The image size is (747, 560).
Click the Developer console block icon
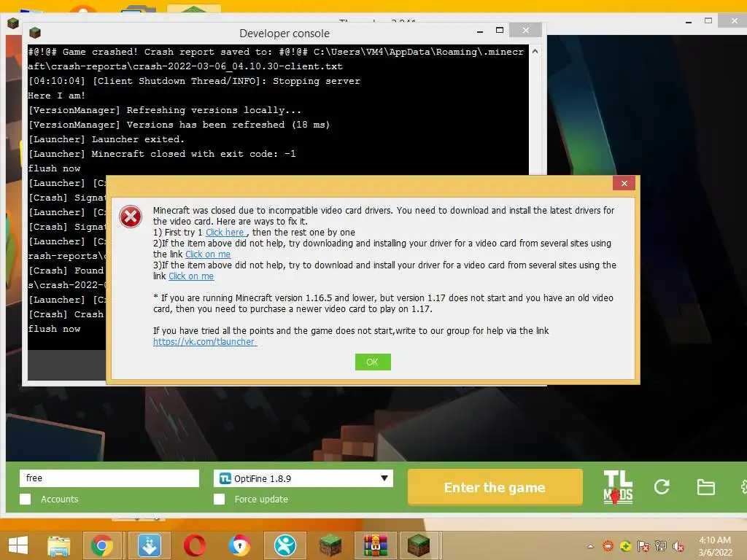click(35, 33)
